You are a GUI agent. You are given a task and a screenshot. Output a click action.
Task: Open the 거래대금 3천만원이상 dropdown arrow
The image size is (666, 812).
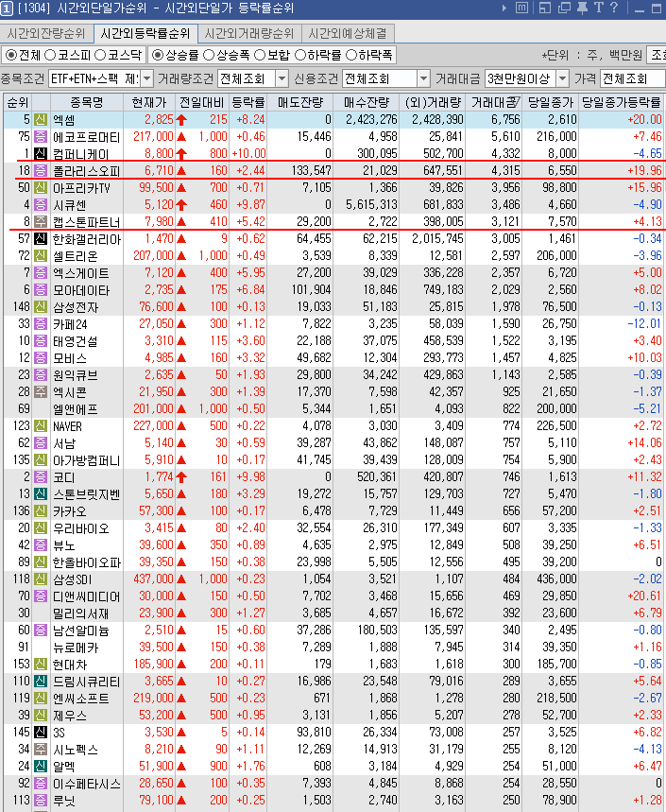coord(562,78)
